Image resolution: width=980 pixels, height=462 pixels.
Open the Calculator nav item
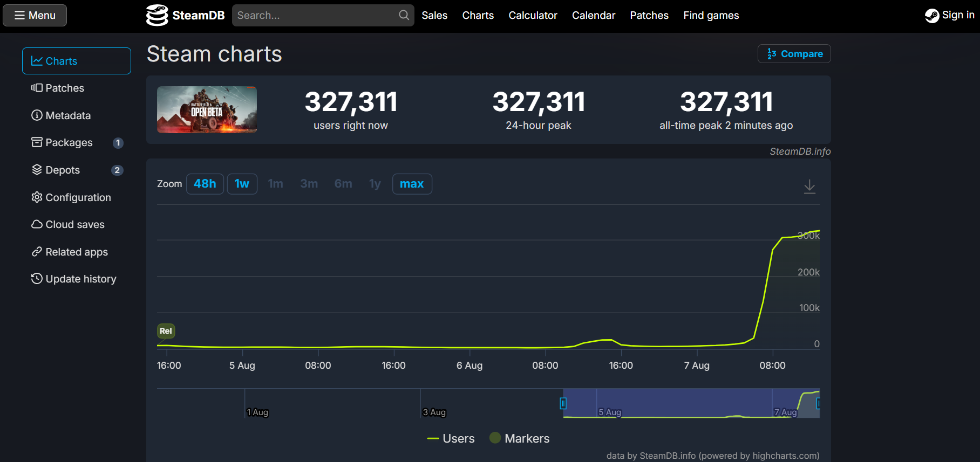(533, 15)
